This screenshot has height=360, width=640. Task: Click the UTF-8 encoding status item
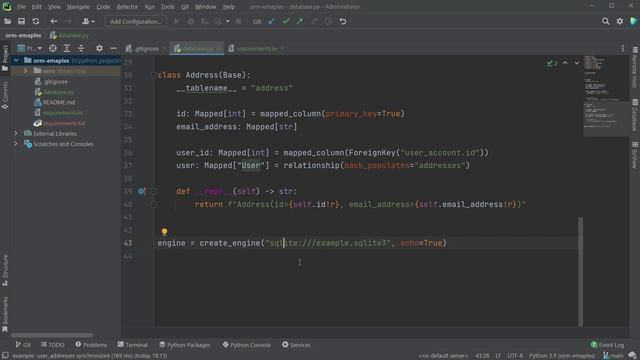click(x=515, y=356)
